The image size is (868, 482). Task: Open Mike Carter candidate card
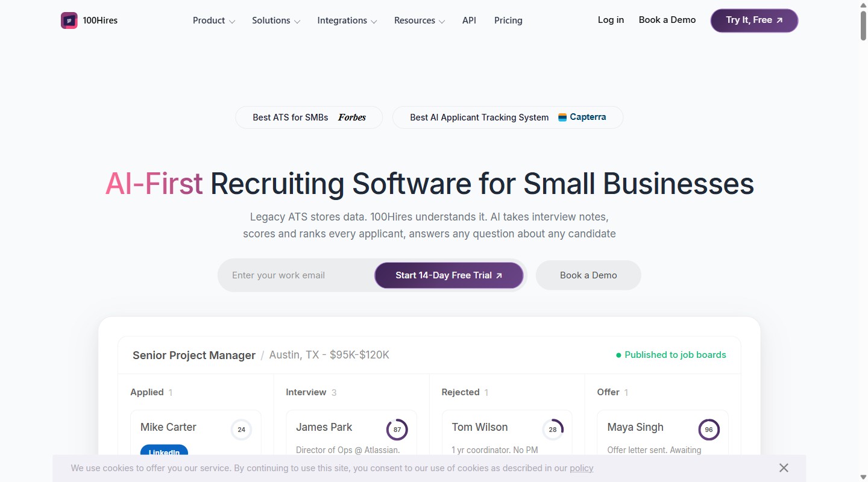pyautogui.click(x=196, y=434)
